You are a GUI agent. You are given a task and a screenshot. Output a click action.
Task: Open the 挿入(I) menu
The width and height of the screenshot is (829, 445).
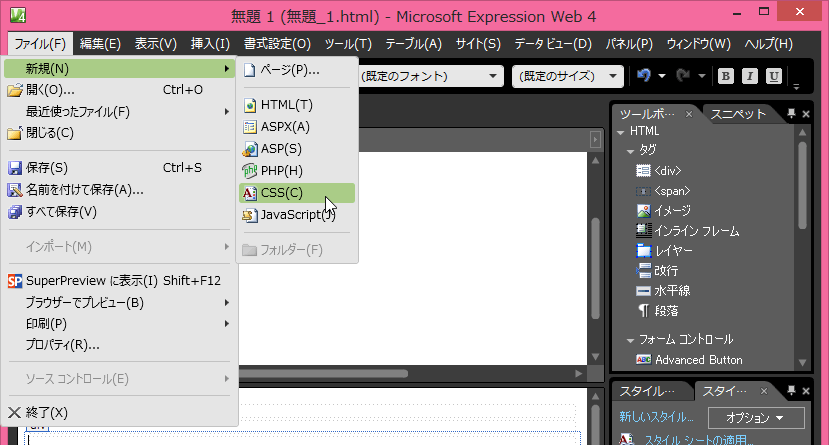pos(210,43)
